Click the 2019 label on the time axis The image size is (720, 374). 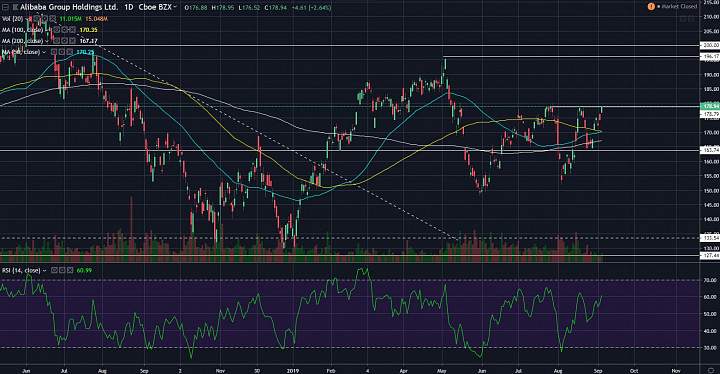pyautogui.click(x=292, y=370)
